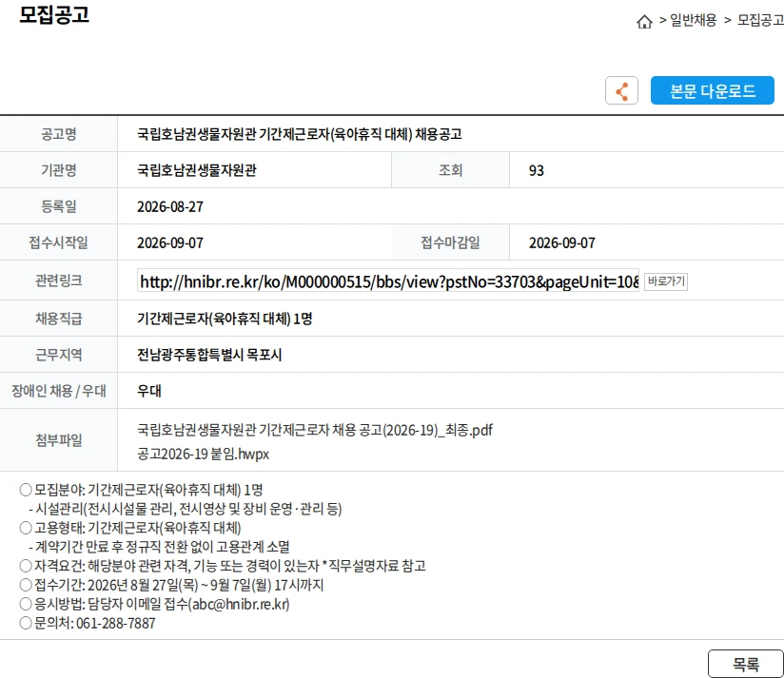This screenshot has height=678, width=784.
Task: Open the 최종.pdf attachment file
Action: click(315, 430)
